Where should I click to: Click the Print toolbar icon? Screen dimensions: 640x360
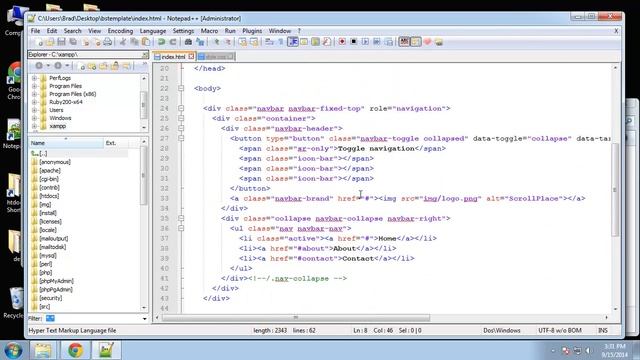pyautogui.click(x=107, y=42)
